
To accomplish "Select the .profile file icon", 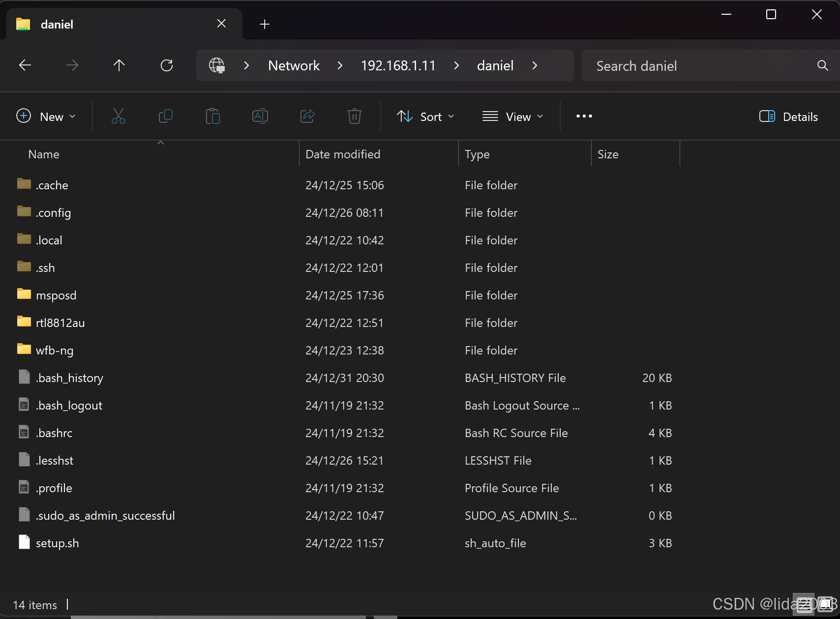I will pos(24,487).
